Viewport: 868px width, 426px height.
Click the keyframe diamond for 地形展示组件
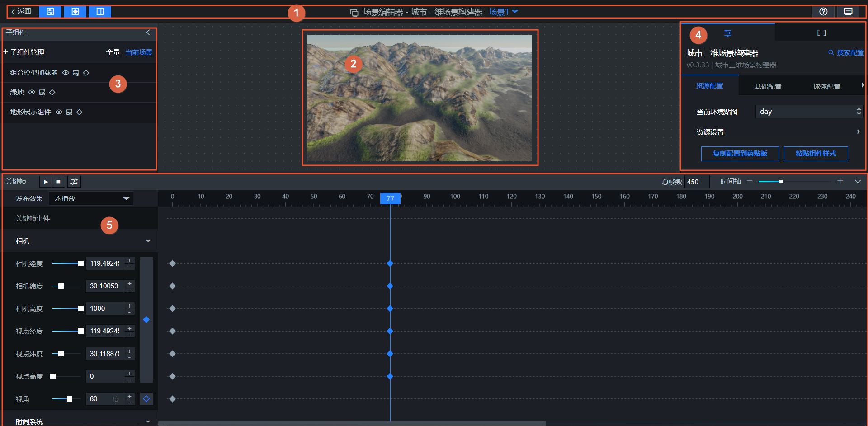[79, 112]
